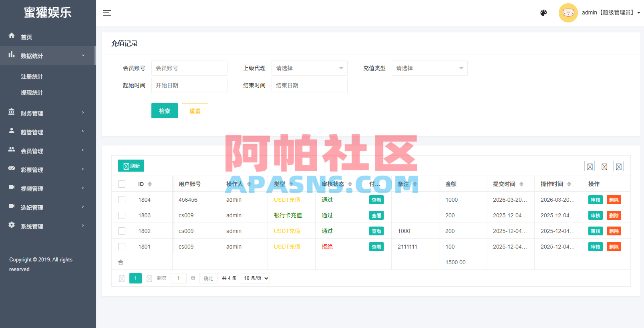Open the 上级代理 dropdown

pyautogui.click(x=310, y=68)
